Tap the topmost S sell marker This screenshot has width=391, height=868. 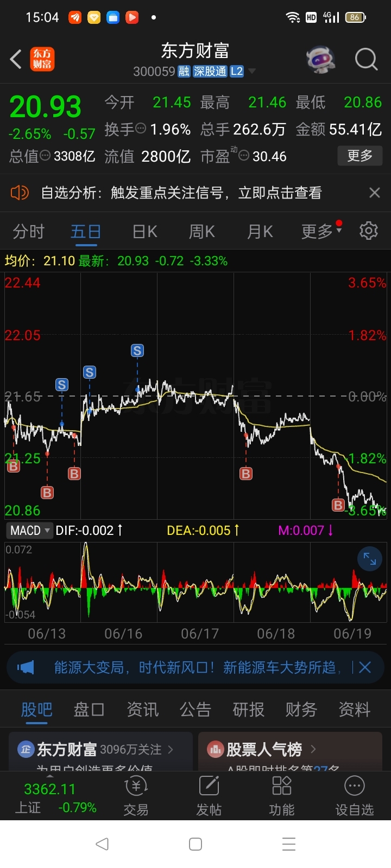coord(137,350)
